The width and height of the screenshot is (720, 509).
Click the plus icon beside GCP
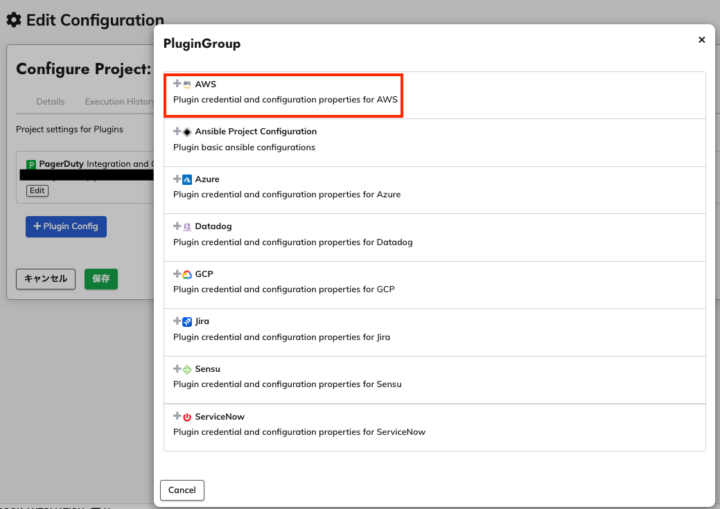(x=177, y=273)
